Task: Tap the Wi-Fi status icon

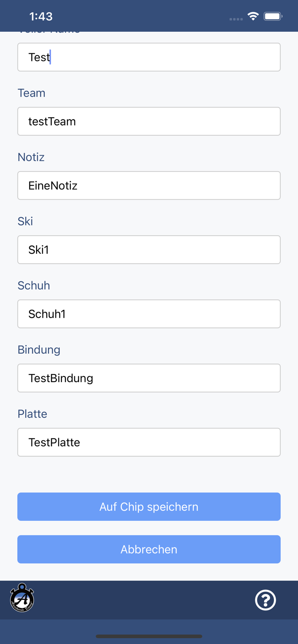Action: (253, 16)
